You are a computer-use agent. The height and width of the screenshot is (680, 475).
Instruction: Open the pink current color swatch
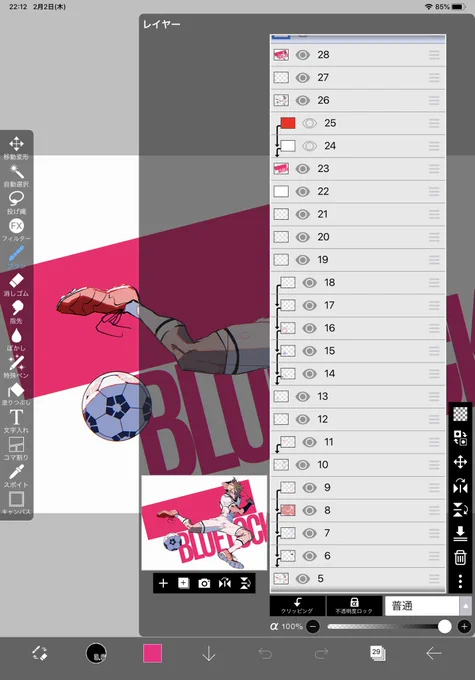153,653
